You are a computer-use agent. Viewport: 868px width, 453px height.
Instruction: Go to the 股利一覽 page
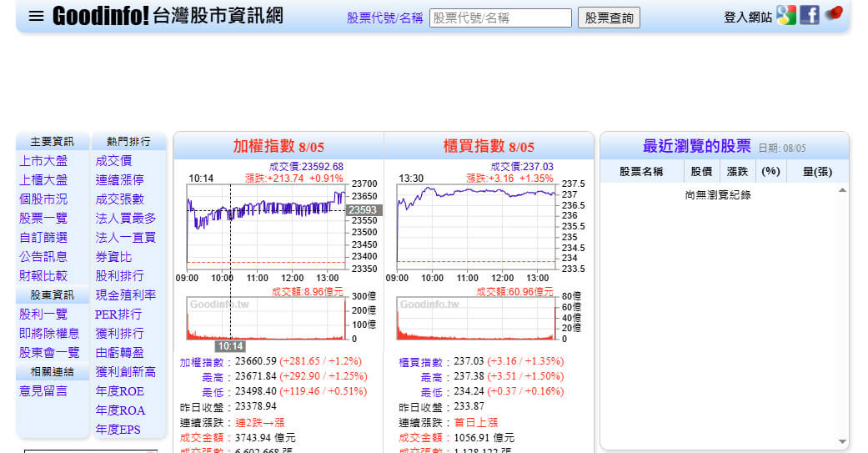point(43,315)
